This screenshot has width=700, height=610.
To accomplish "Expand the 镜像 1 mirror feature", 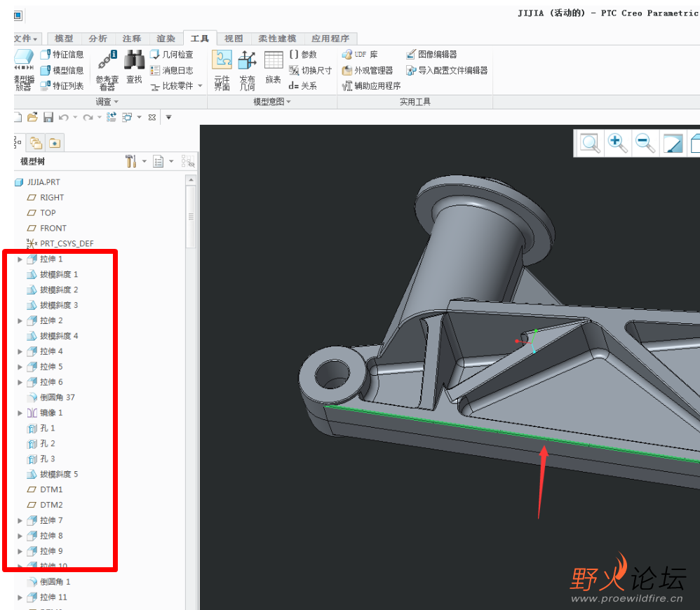I will [20, 413].
